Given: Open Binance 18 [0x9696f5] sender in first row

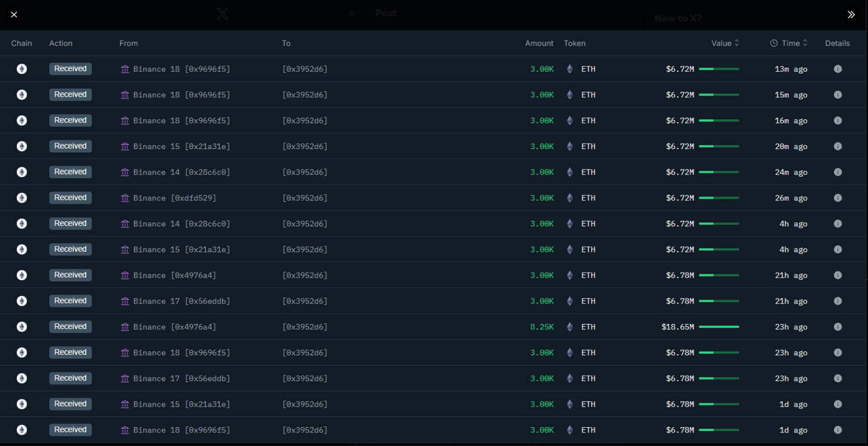Looking at the screenshot, I should pos(181,69).
